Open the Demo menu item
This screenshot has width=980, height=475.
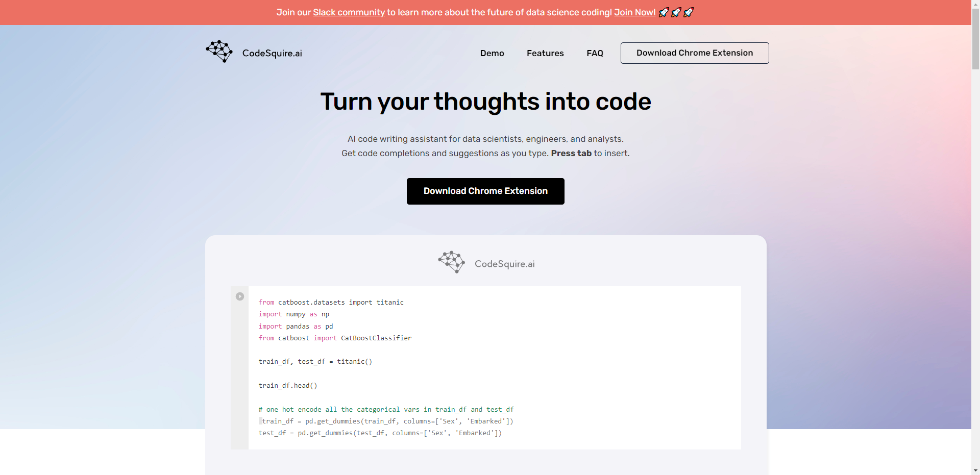click(492, 53)
